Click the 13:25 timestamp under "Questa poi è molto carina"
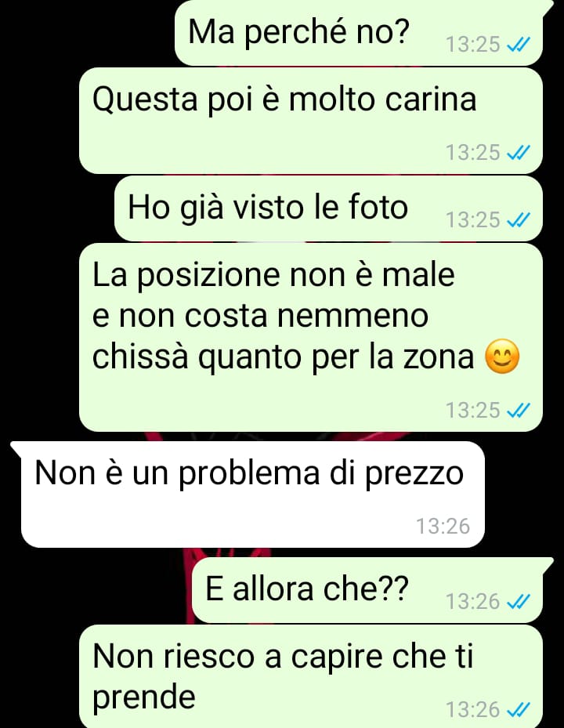The image size is (564, 728). coord(473,152)
